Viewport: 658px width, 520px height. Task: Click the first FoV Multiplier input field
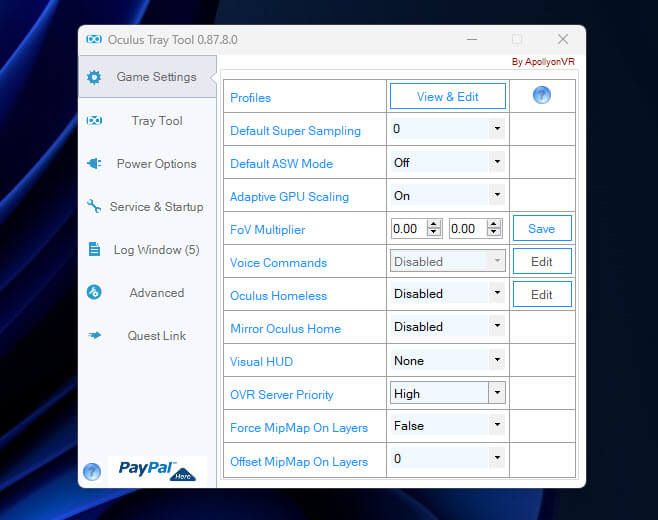coord(410,228)
